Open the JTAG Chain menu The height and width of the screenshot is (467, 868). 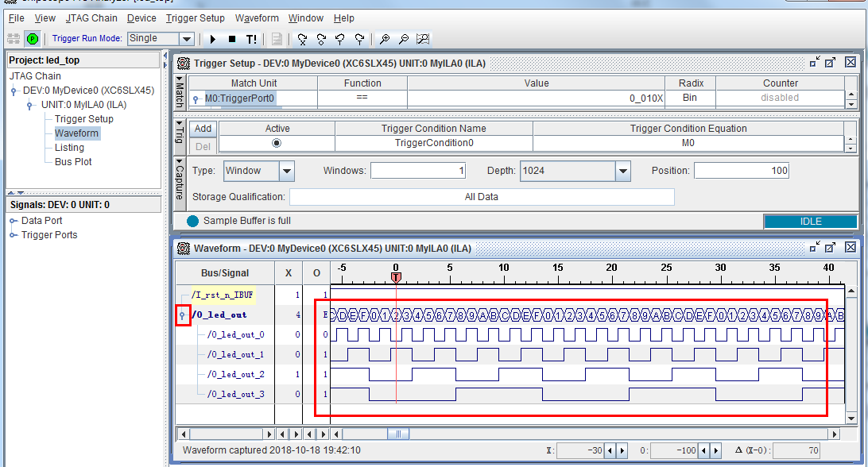pyautogui.click(x=91, y=17)
